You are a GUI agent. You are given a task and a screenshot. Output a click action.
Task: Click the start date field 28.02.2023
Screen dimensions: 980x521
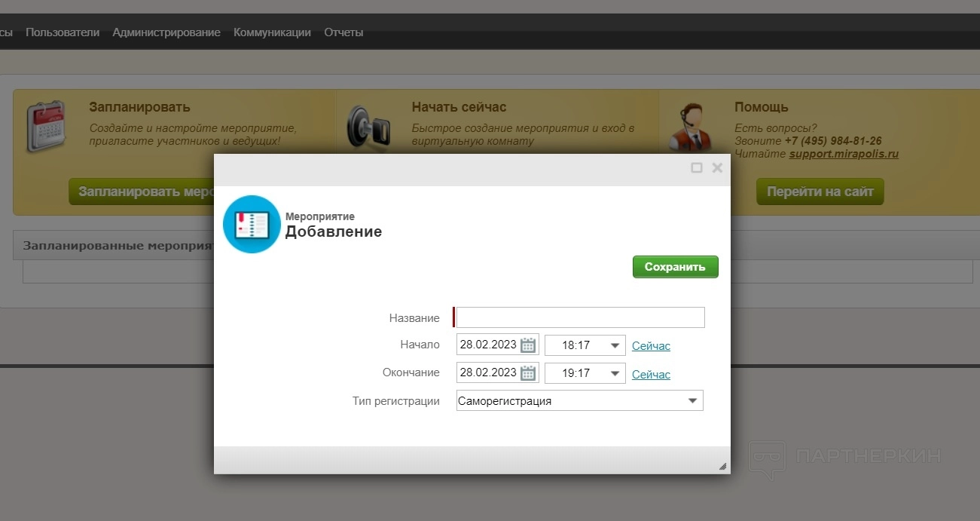[x=488, y=345]
